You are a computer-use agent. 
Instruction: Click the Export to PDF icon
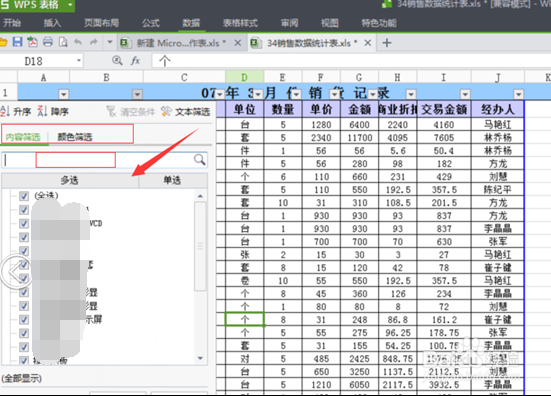32,42
